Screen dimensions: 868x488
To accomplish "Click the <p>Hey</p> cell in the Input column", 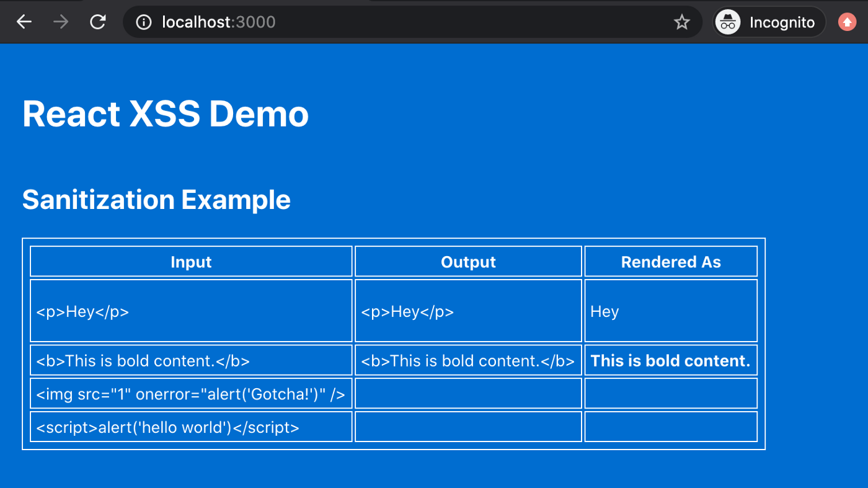I will tap(191, 311).
